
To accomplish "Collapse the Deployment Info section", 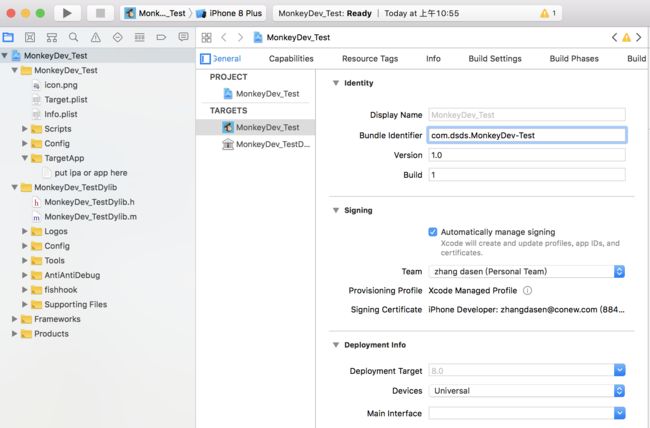I will click(336, 345).
